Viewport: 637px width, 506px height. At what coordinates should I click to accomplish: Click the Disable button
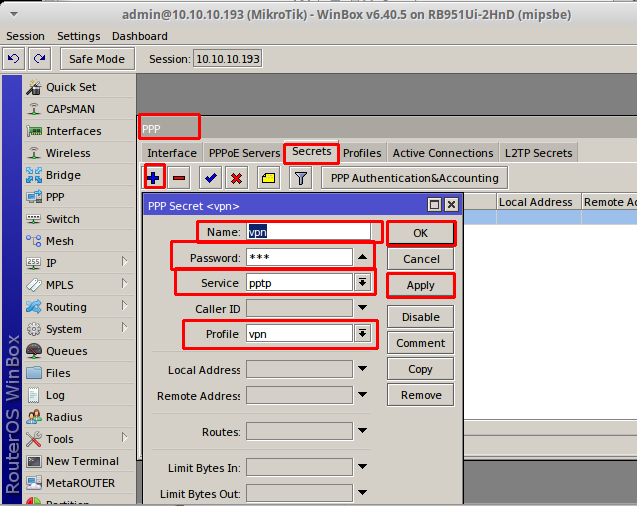(420, 317)
